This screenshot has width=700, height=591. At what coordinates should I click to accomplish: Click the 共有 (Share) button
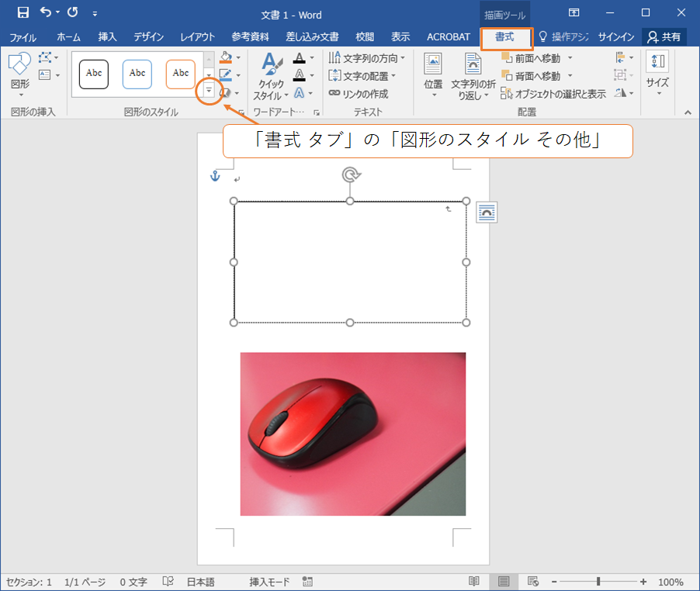point(664,37)
